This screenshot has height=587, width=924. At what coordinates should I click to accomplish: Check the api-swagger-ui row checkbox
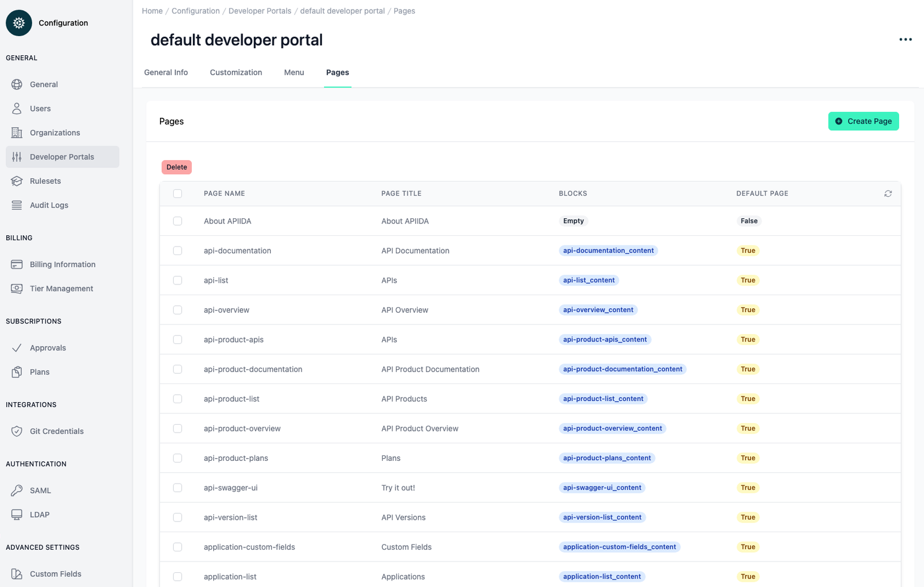click(x=178, y=487)
